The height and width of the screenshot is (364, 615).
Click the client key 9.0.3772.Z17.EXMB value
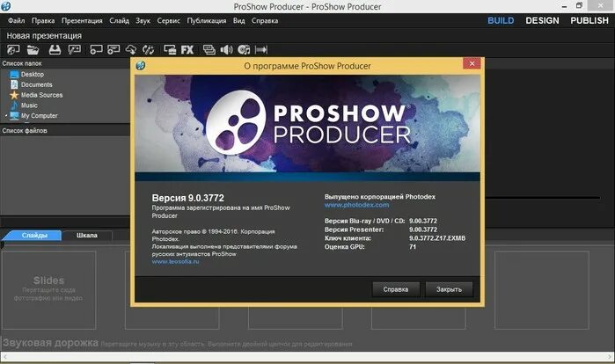437,238
